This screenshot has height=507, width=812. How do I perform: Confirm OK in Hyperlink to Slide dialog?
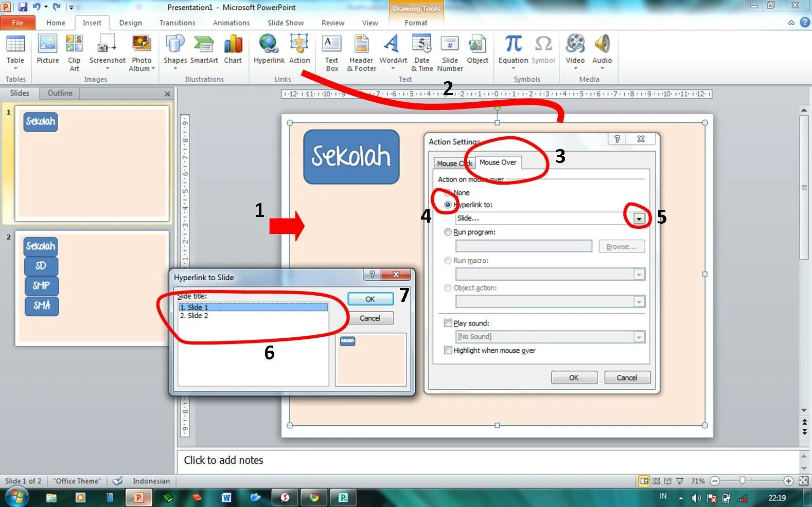[x=370, y=299]
